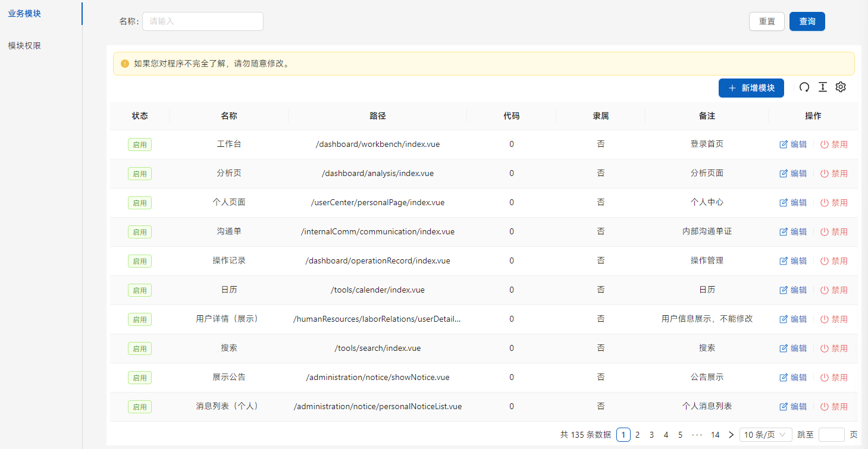Click the 名称 search input field

202,21
